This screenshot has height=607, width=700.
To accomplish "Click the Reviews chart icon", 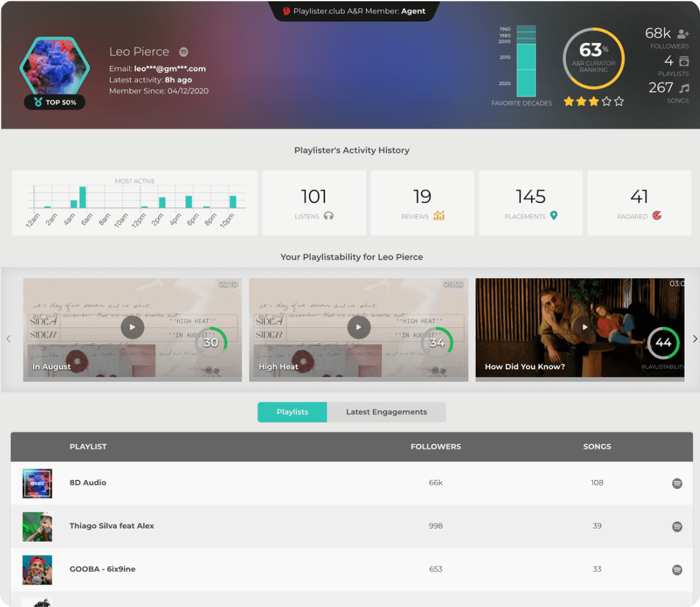I will coord(439,215).
